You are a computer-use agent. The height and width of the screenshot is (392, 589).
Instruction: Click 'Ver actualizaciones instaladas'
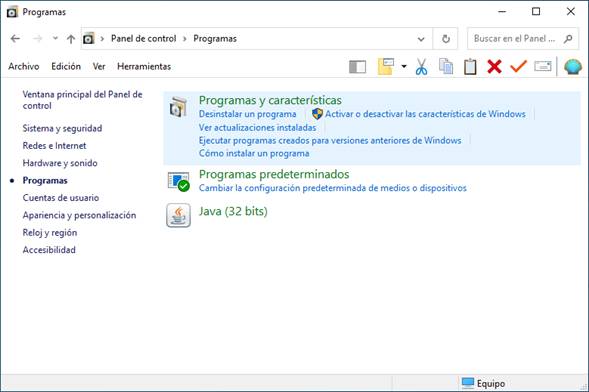point(257,128)
